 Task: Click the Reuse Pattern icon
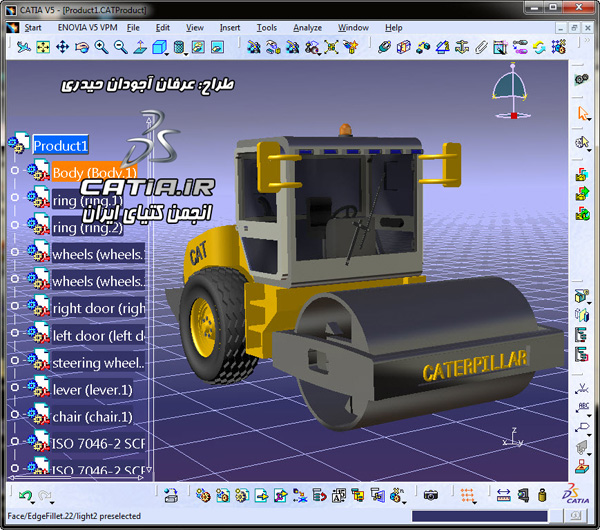(x=558, y=47)
